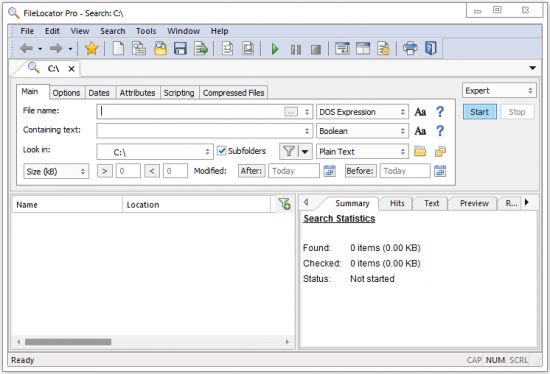Click the scheduled document toolbar icon
Viewport: 550px width, 374px height.
[x=383, y=48]
